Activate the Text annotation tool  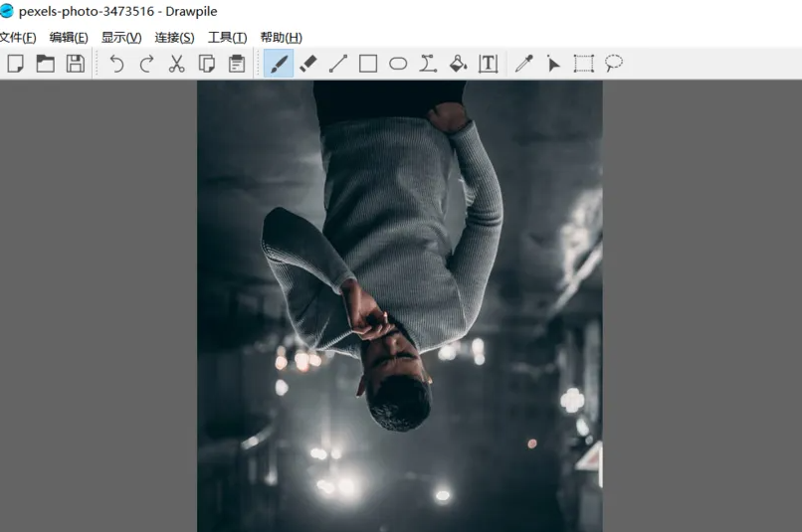click(x=488, y=64)
